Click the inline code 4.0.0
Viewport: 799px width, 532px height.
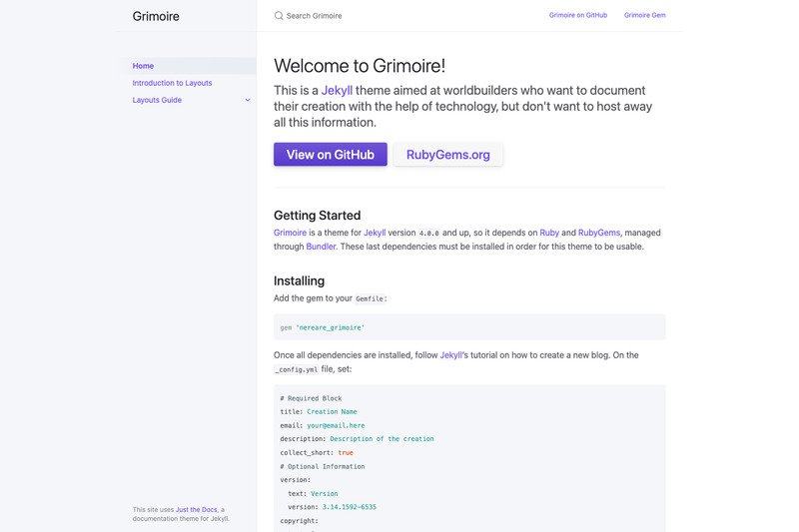pyautogui.click(x=429, y=234)
